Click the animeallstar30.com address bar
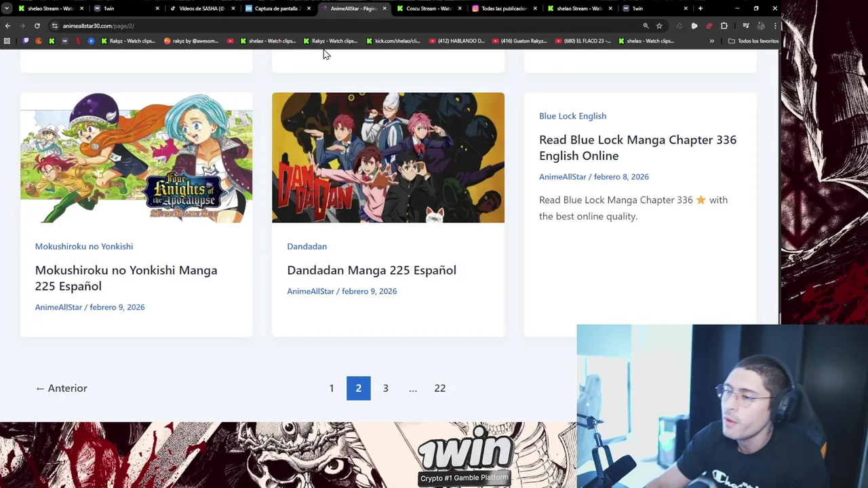This screenshot has height=488, width=868. click(346, 26)
